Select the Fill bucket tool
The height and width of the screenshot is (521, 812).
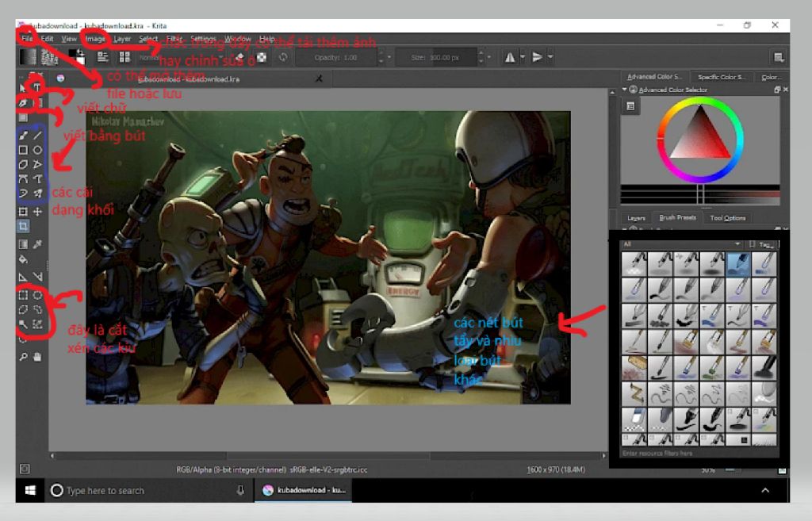(x=23, y=259)
